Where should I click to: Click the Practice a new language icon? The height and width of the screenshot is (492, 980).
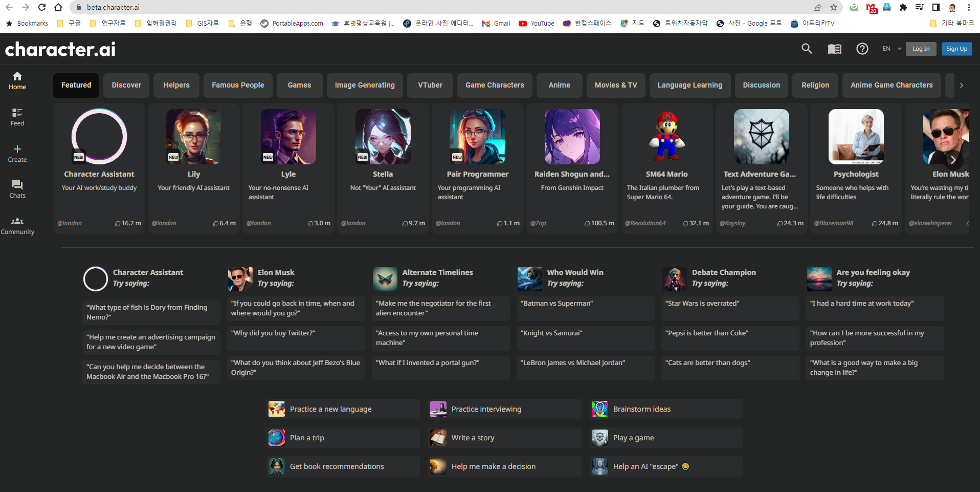(277, 409)
